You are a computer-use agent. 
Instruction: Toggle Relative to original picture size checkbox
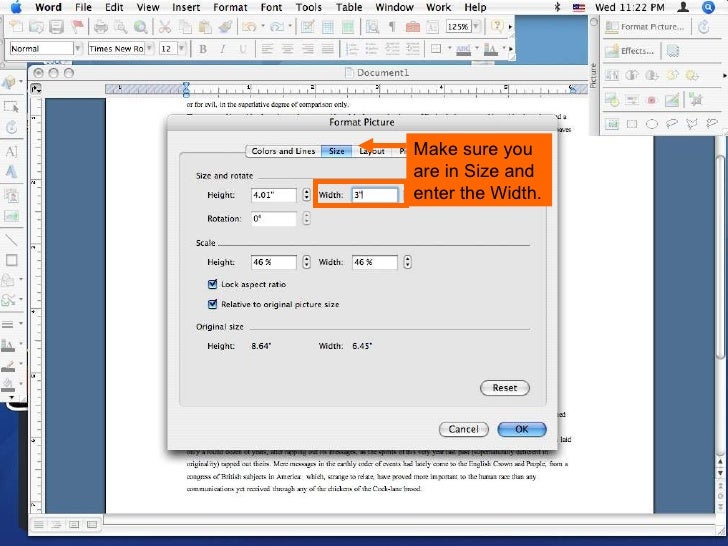point(213,305)
